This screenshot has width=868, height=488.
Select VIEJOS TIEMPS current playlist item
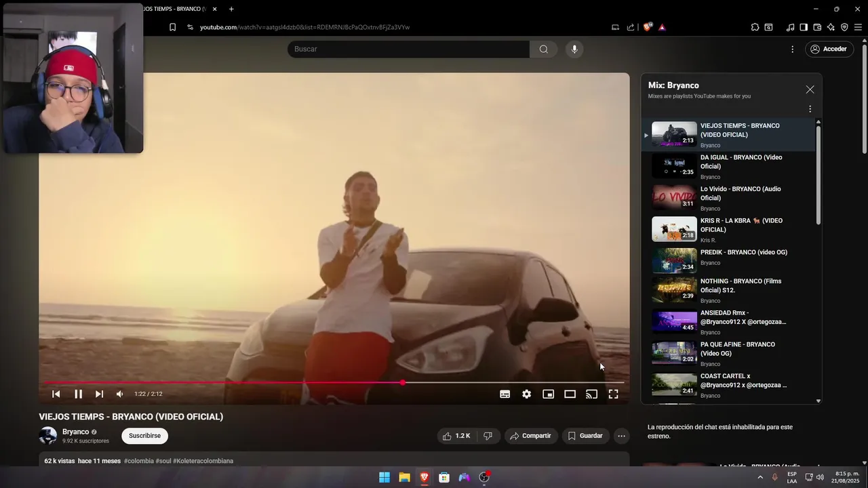click(x=728, y=134)
